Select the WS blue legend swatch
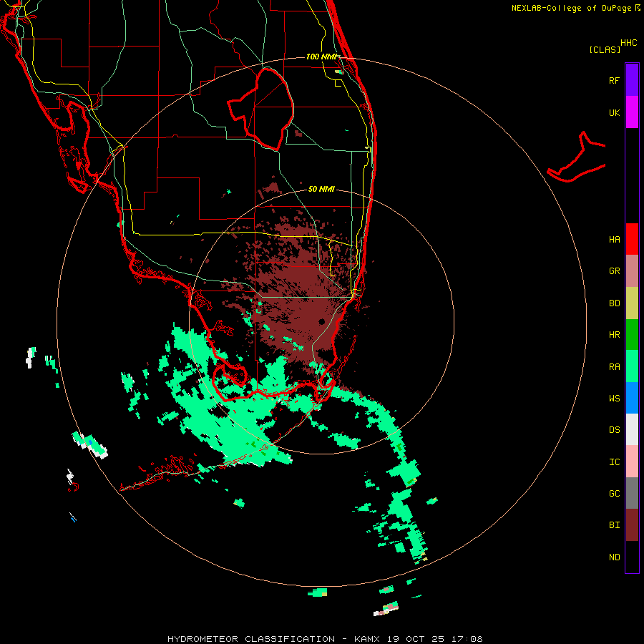Image resolution: width=644 pixels, height=644 pixels. pos(632,398)
